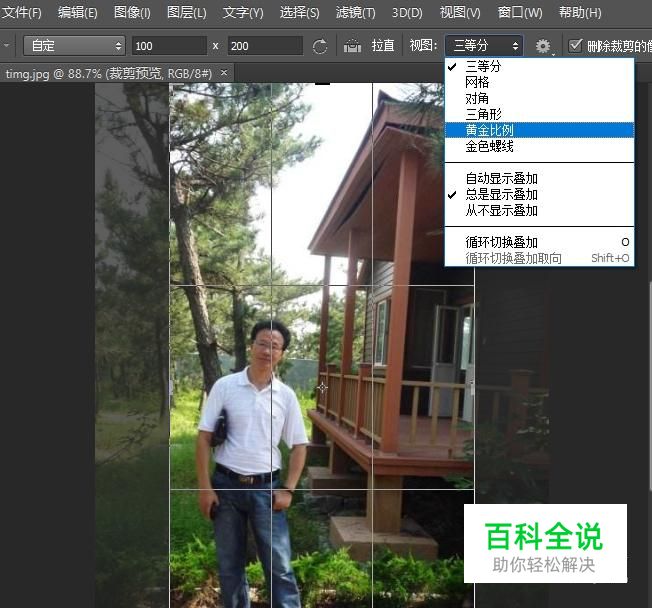Choose golden spiral (金色螺线) overlay
Image resolution: width=652 pixels, height=608 pixels.
tap(490, 146)
